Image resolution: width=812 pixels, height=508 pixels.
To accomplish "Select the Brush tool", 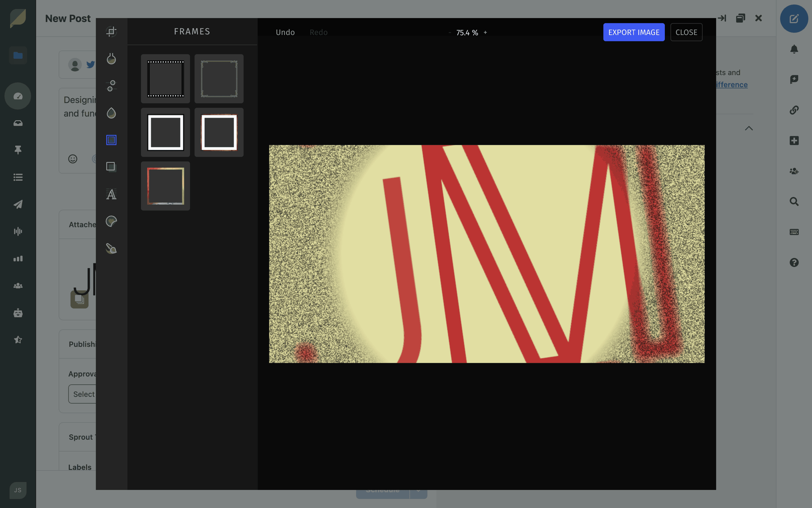I will [x=111, y=248].
